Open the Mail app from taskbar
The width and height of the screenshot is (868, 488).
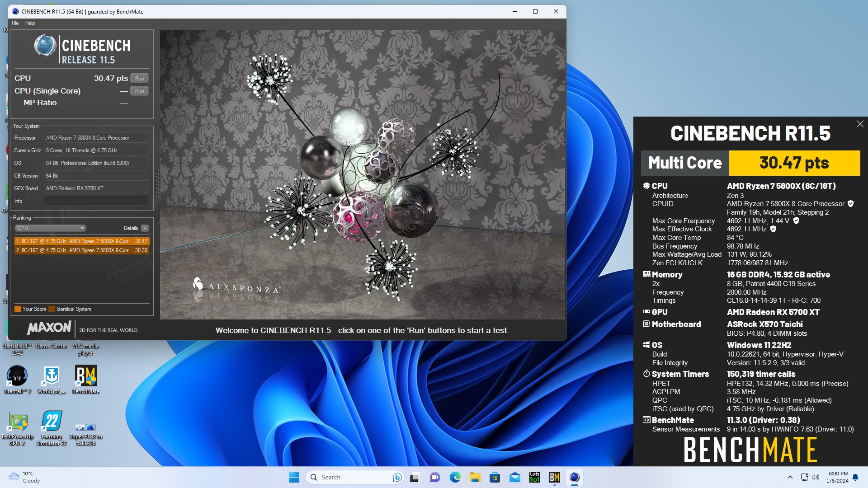515,477
